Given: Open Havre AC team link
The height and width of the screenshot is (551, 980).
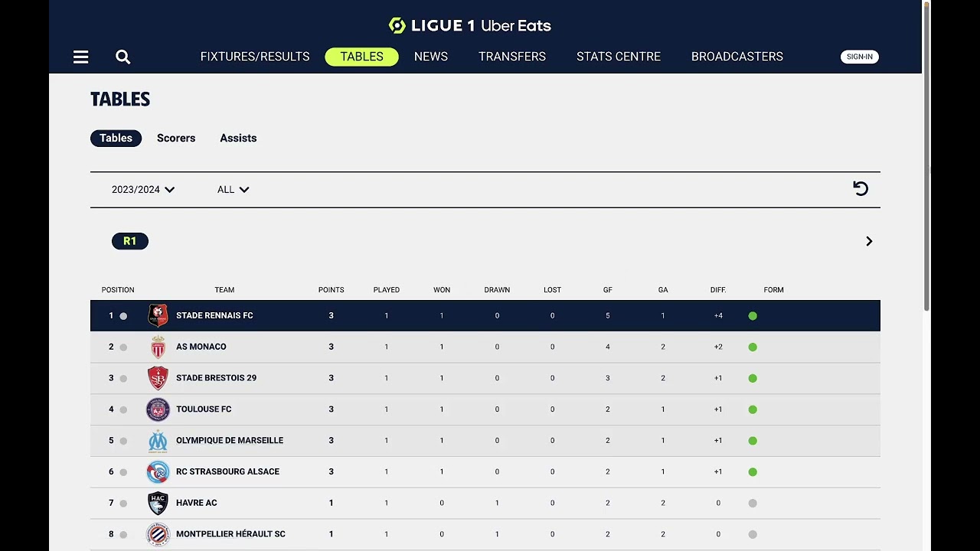Looking at the screenshot, I should [x=197, y=503].
